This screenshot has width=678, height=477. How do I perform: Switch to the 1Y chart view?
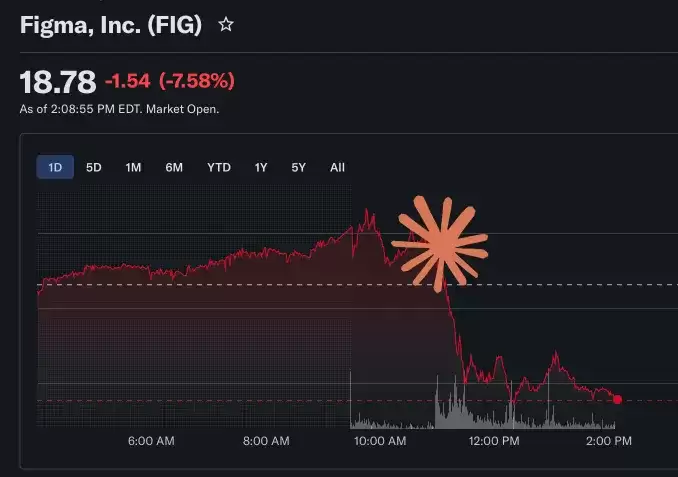coord(261,167)
